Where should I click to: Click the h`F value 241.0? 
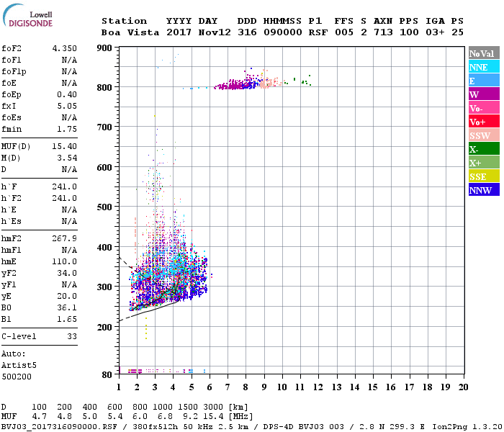coord(65,186)
